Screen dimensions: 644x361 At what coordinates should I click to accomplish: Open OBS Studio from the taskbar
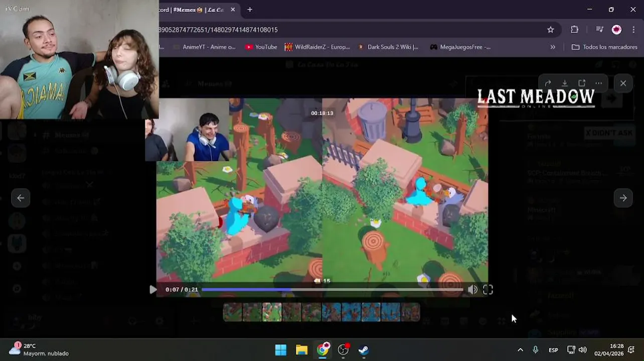[343, 349]
